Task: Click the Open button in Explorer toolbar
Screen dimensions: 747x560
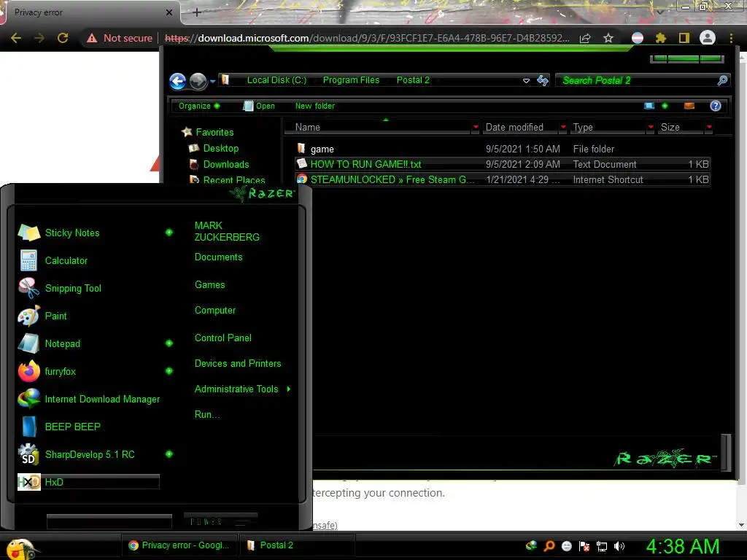Action: 259,106
